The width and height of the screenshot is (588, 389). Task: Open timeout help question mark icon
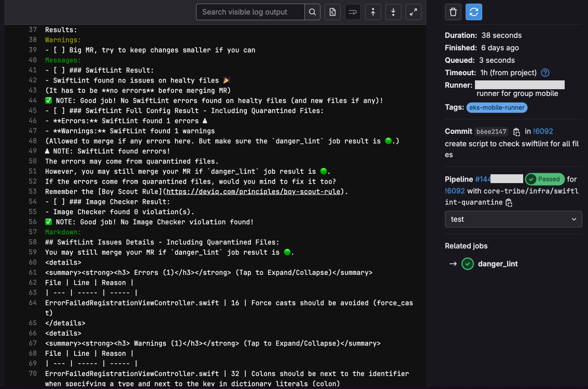tap(545, 73)
